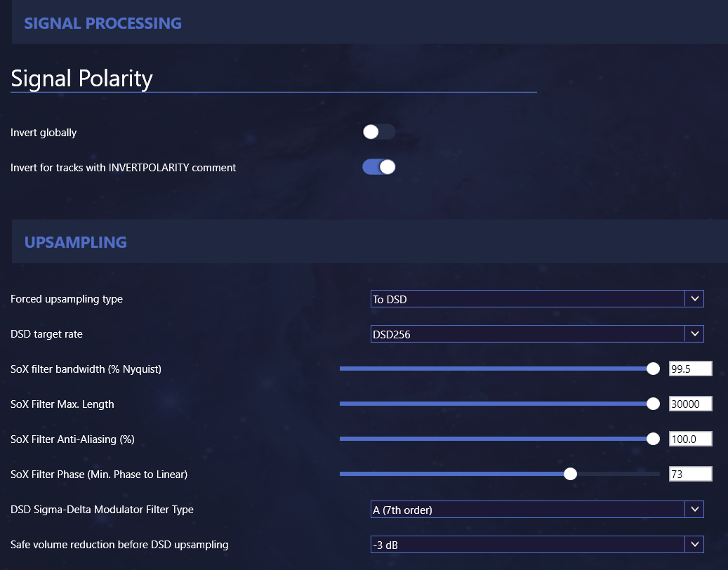Click the Anti-Aliasing value field showing 100.0
This screenshot has width=728, height=570.
coord(690,439)
